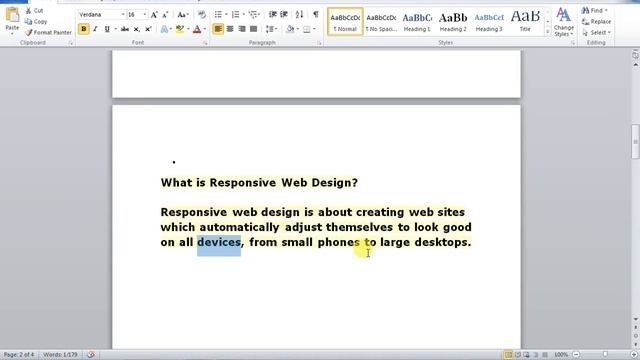Switch to Web Layout view
This screenshot has height=360, width=640.
coord(527,355)
